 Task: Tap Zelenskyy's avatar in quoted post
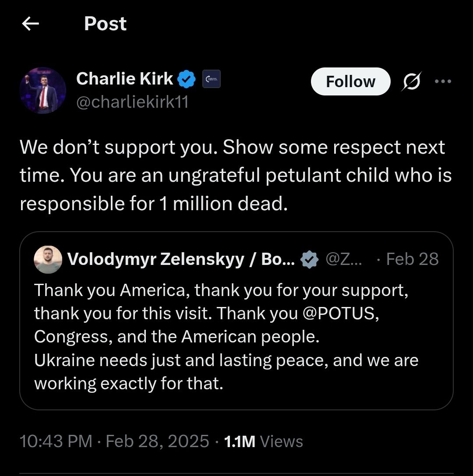(x=48, y=259)
